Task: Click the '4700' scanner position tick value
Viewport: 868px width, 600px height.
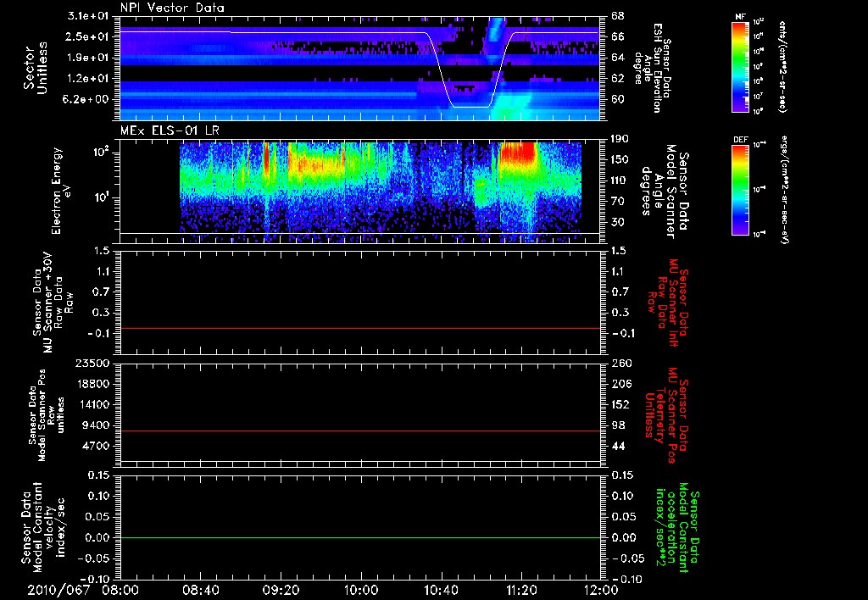Action: (96, 446)
